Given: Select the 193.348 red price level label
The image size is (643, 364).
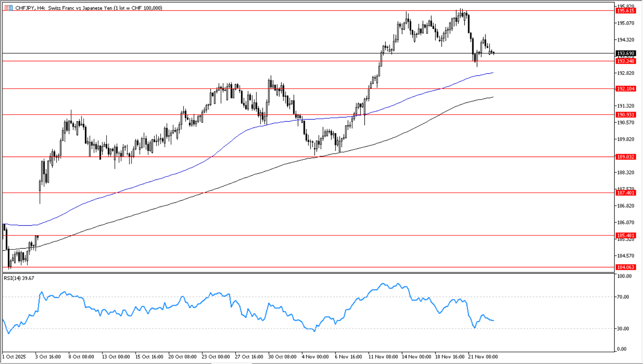Looking at the screenshot, I should pos(626,61).
